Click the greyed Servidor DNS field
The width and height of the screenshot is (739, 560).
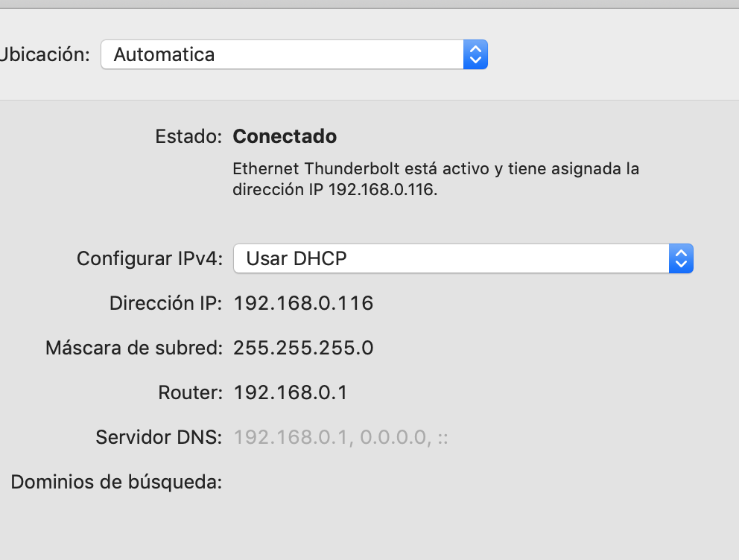(x=341, y=437)
